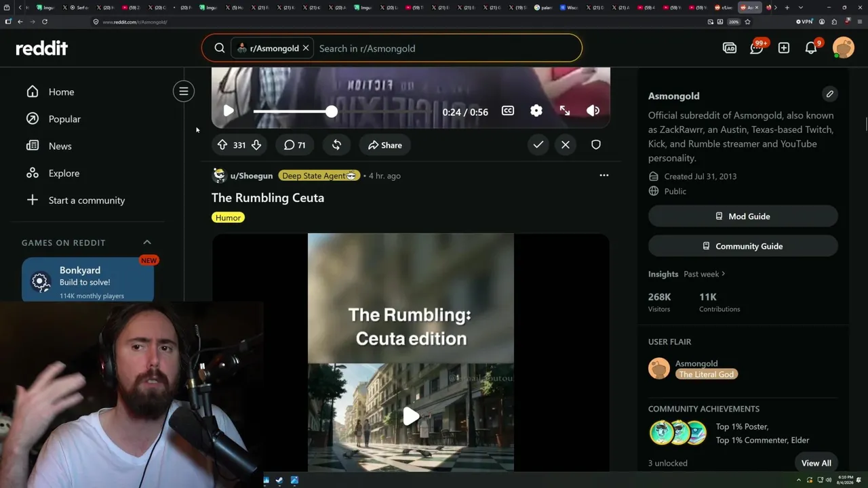Open the Community Guide
868x488 pixels.
(743, 246)
